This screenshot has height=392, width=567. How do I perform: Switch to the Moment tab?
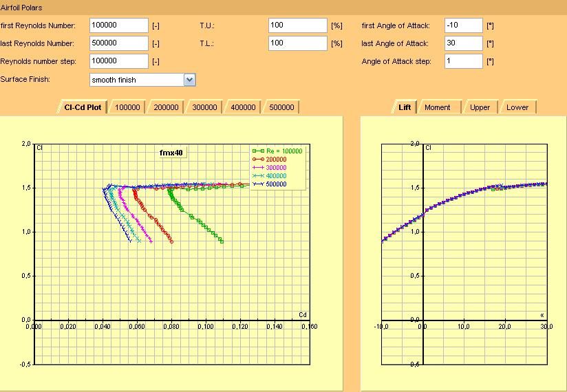pos(438,107)
